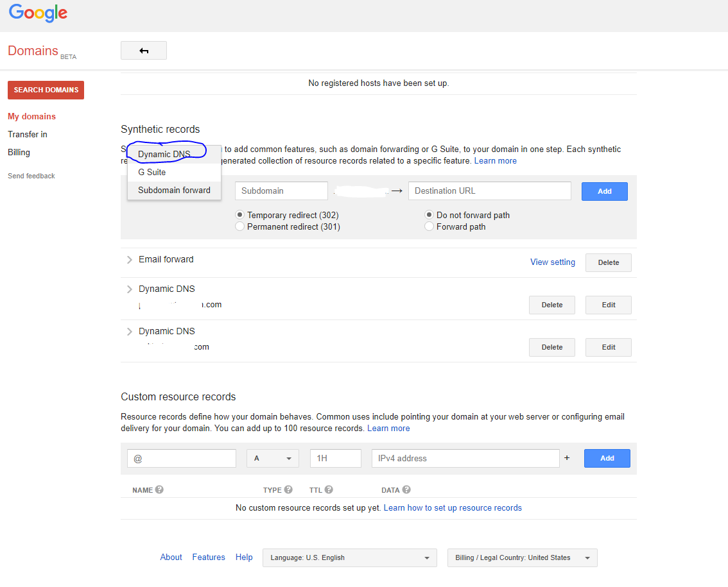This screenshot has width=728, height=587.
Task: Open help for TYPE column
Action: (288, 489)
